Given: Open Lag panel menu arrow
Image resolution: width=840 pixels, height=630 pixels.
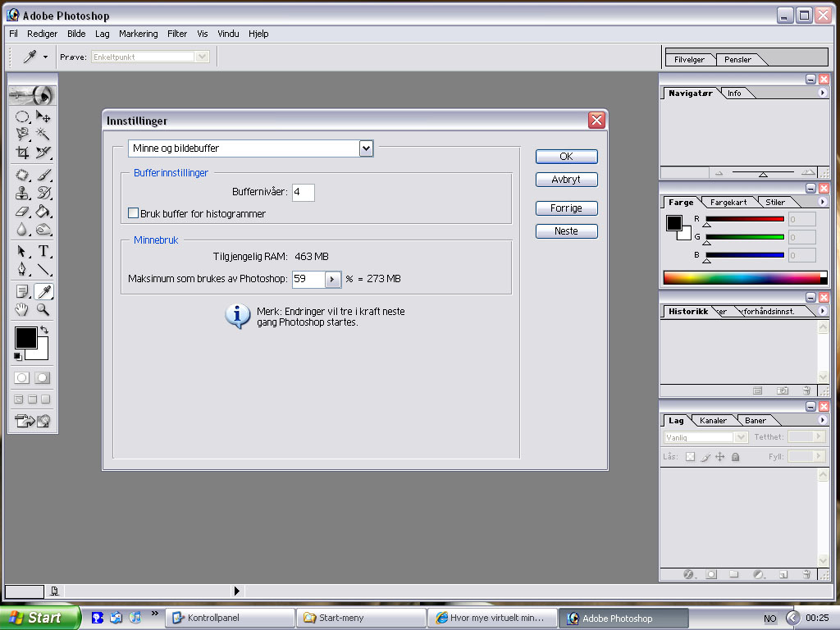Looking at the screenshot, I should click(822, 420).
